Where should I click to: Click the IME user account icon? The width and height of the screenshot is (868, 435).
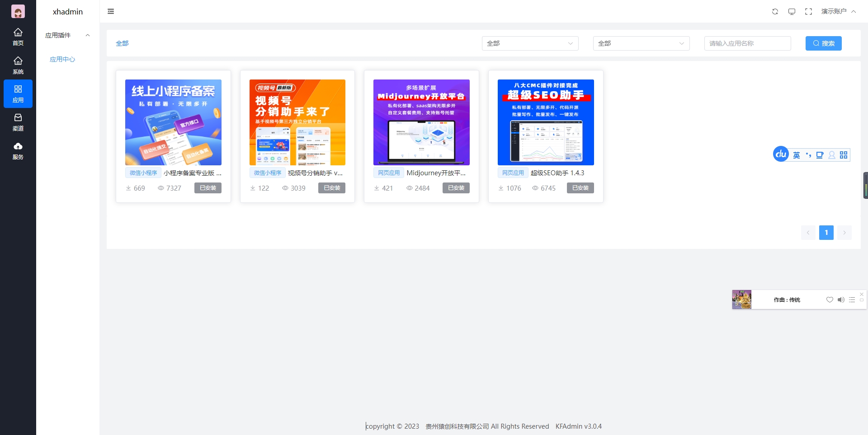[x=832, y=155]
